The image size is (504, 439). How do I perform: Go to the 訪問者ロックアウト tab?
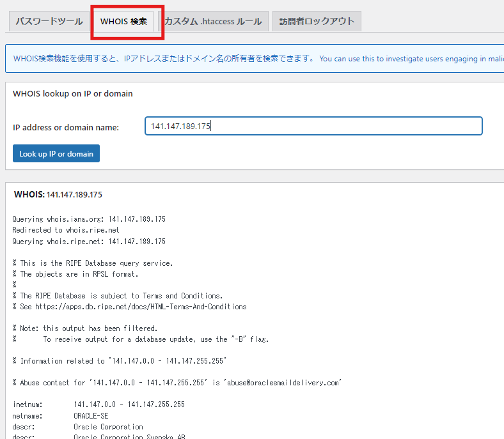click(x=317, y=21)
